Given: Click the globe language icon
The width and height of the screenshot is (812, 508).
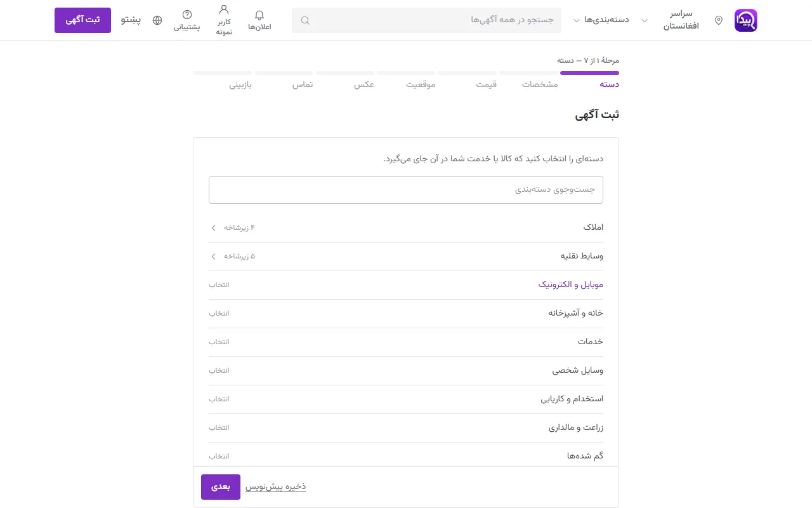Looking at the screenshot, I should (157, 20).
